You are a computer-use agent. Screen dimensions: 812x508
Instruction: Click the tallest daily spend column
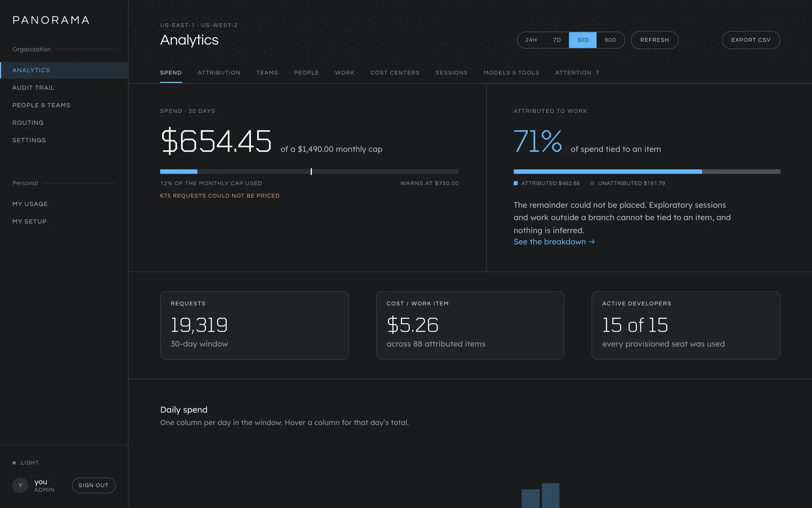[551, 495]
